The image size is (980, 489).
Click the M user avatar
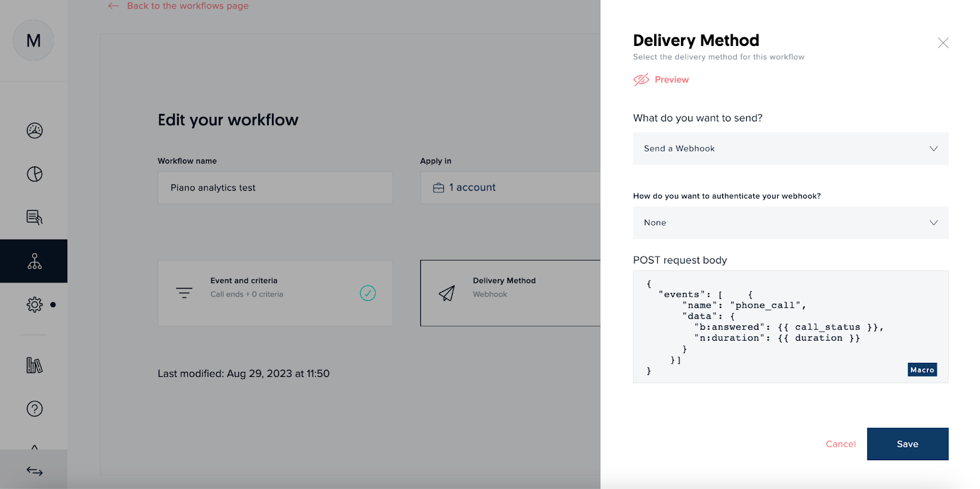click(34, 40)
